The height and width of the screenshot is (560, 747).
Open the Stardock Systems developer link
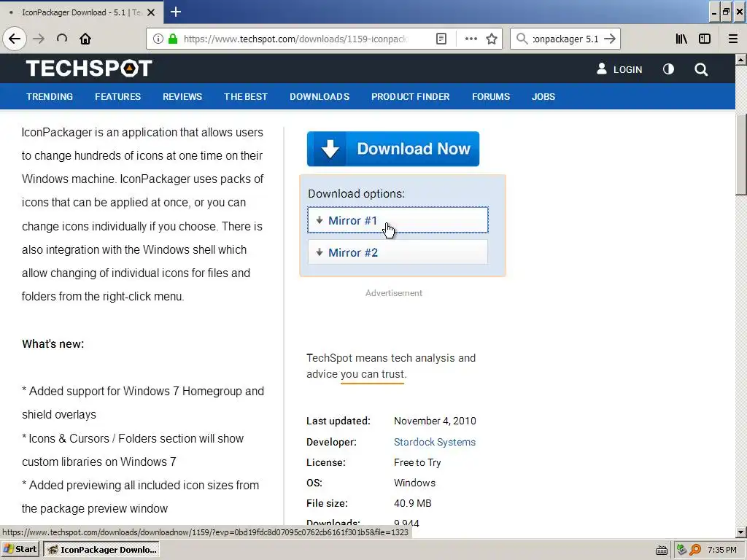pos(435,442)
